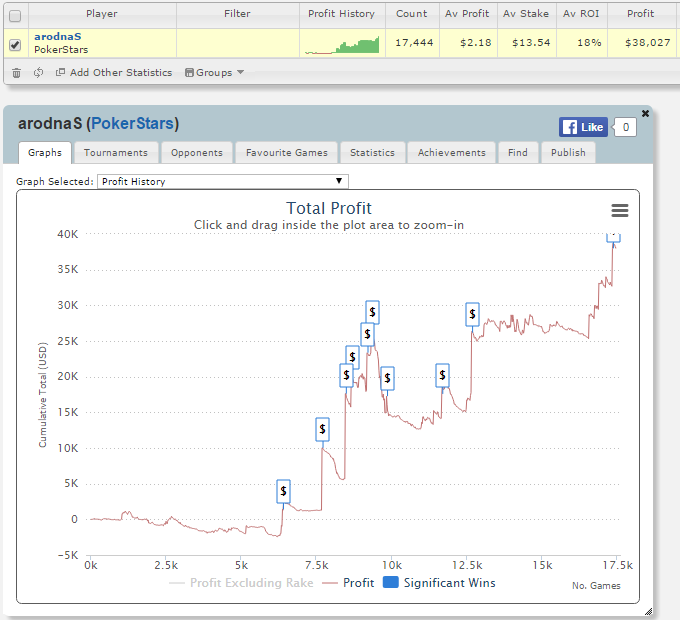Screen dimensions: 680x620
Task: Open the Favourite Games tab
Action: (287, 153)
